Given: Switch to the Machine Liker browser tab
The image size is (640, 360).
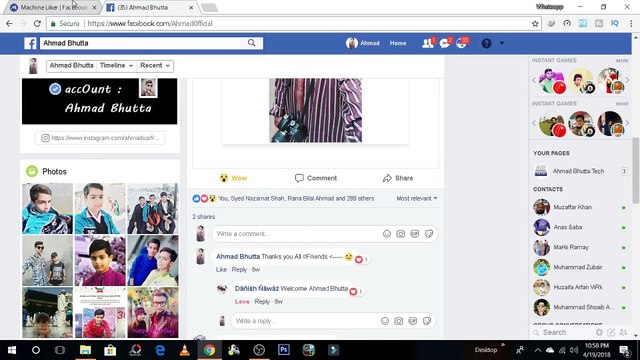Looking at the screenshot, I should pyautogui.click(x=53, y=7).
